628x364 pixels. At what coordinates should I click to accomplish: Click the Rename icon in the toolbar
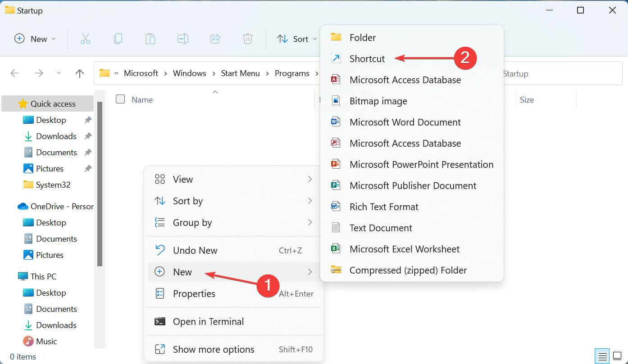click(x=183, y=39)
